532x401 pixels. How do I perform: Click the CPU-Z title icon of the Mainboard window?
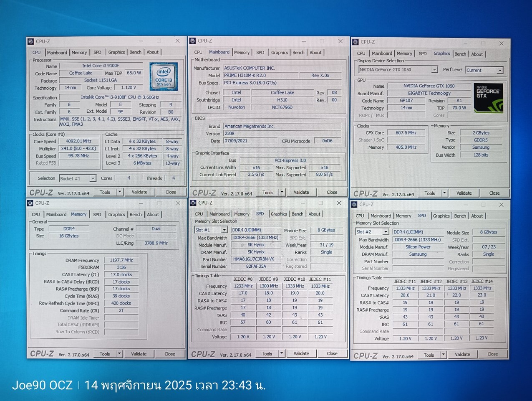[193, 41]
